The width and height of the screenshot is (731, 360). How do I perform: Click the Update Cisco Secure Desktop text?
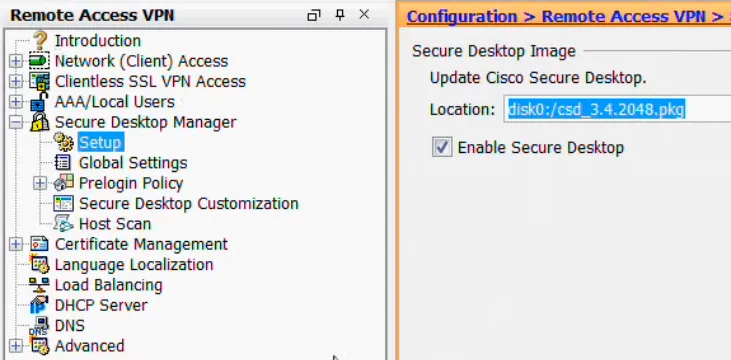coord(538,78)
